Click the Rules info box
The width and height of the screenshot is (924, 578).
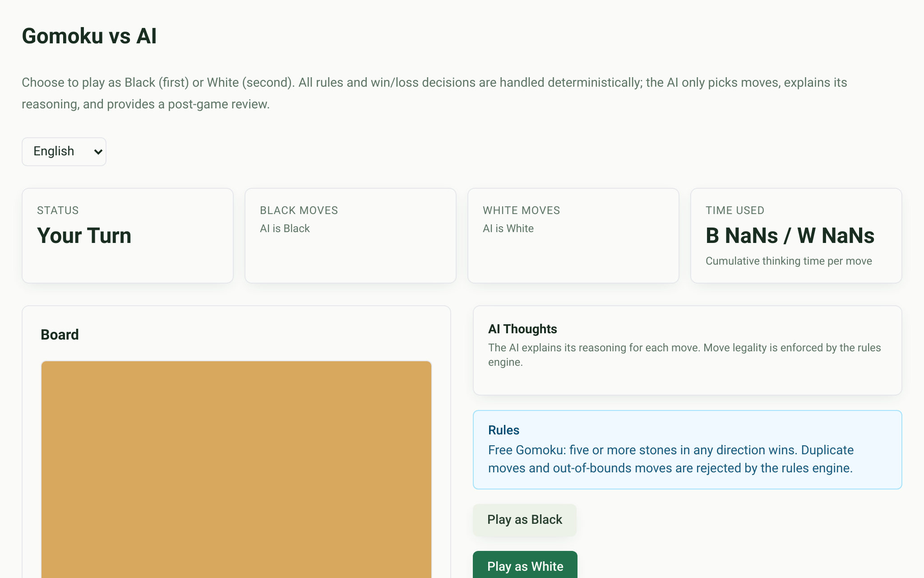688,450
